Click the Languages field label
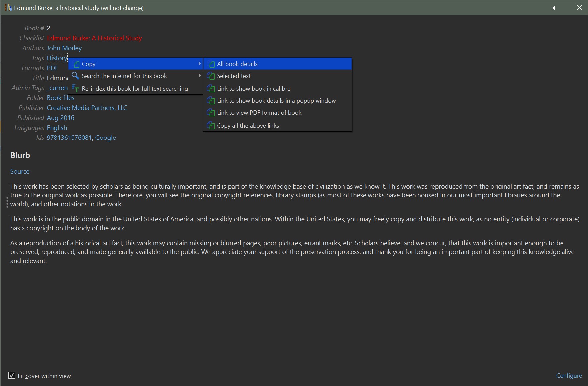This screenshot has height=386, width=588. click(29, 128)
